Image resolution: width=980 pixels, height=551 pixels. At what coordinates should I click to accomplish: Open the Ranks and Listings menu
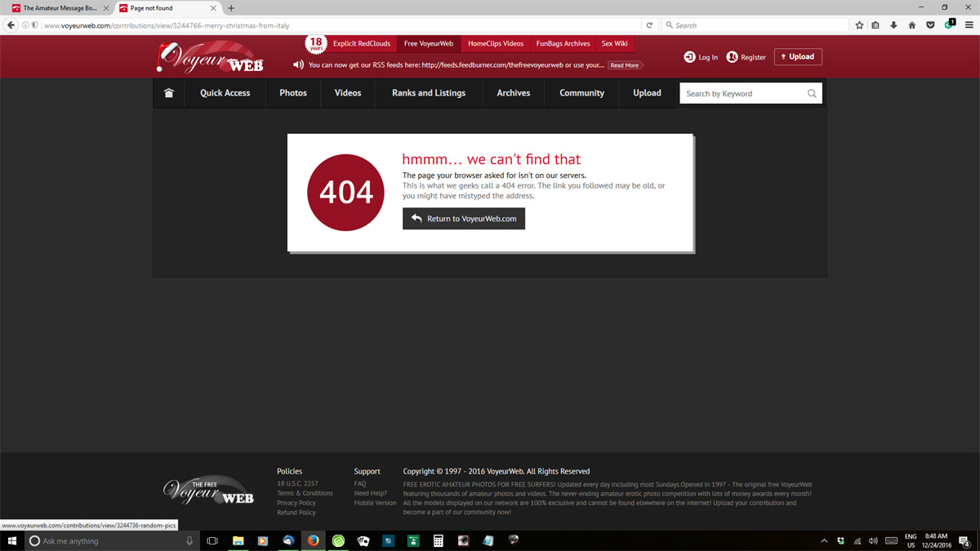[429, 93]
